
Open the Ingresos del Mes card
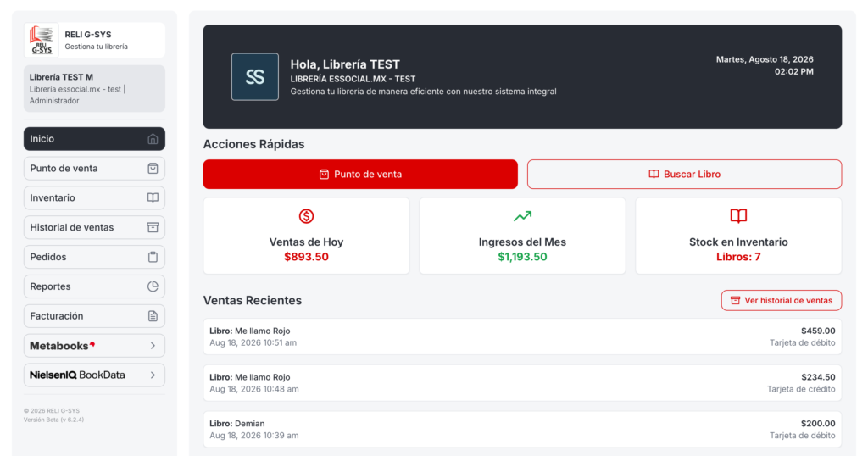click(522, 236)
